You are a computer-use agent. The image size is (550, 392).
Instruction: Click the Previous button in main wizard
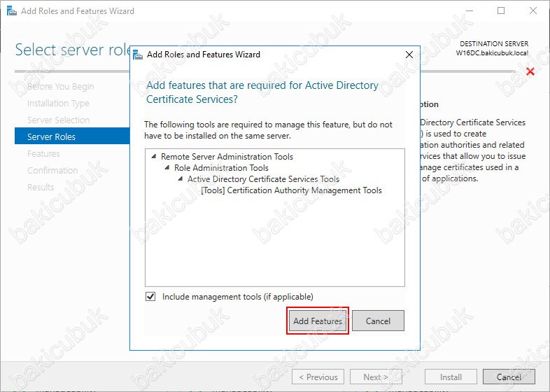click(x=318, y=377)
